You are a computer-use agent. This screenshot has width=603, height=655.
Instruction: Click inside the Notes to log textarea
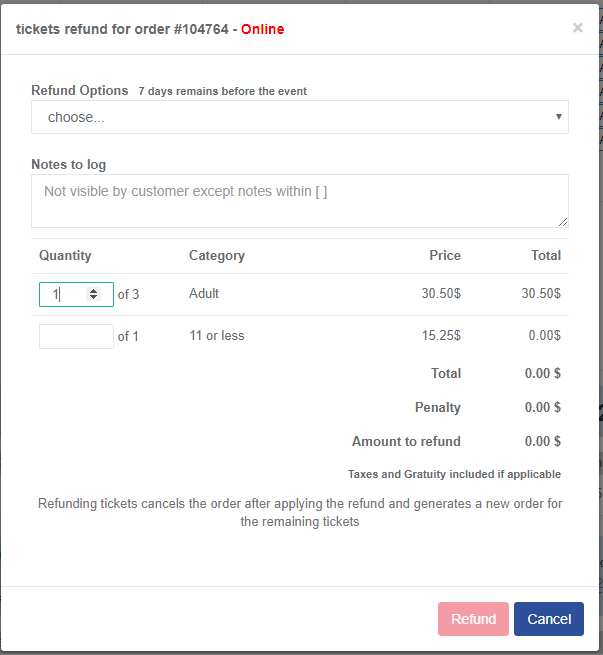click(300, 201)
